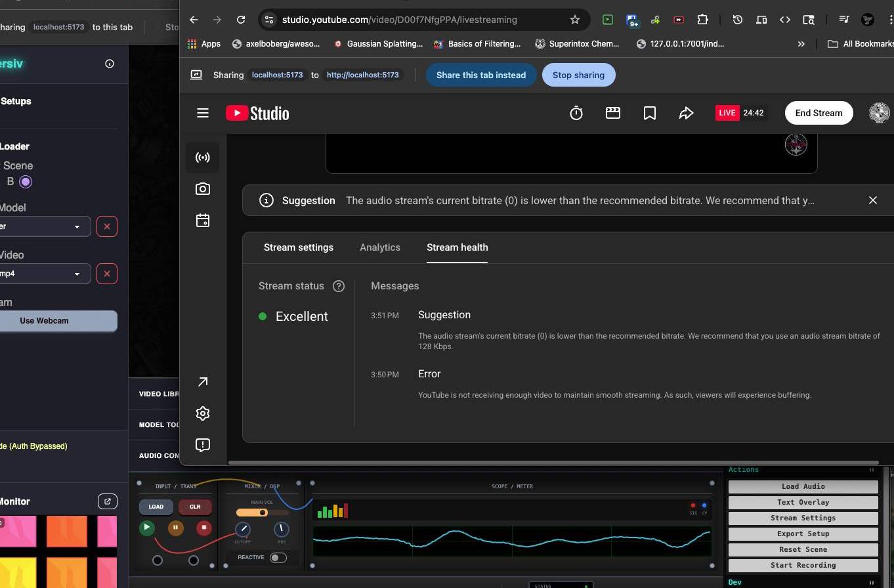
Task: Open the Model dropdown in Loader
Action: coord(45,226)
